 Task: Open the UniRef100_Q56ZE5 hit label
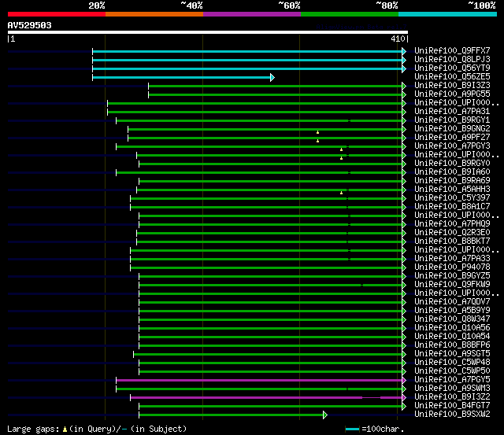click(452, 76)
